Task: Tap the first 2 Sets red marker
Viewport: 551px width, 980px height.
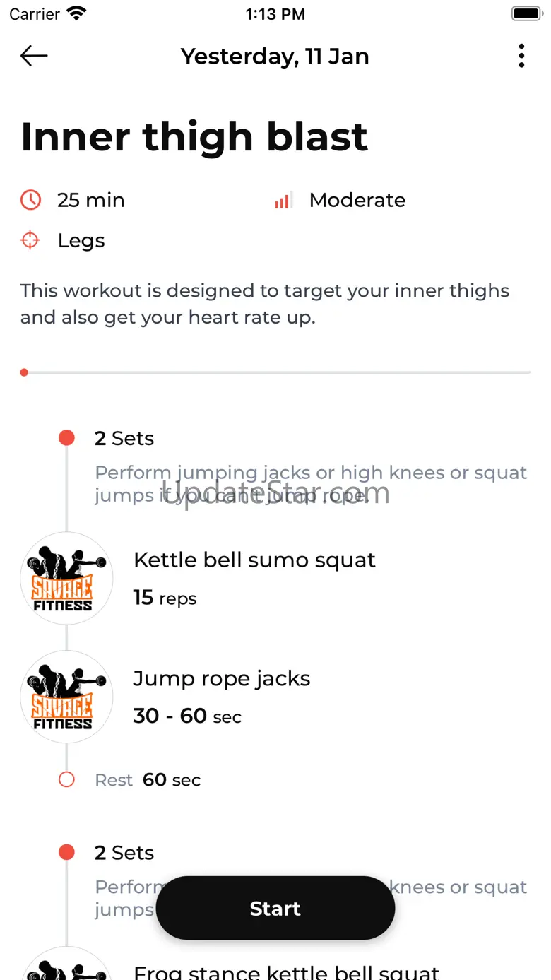Action: [66, 438]
